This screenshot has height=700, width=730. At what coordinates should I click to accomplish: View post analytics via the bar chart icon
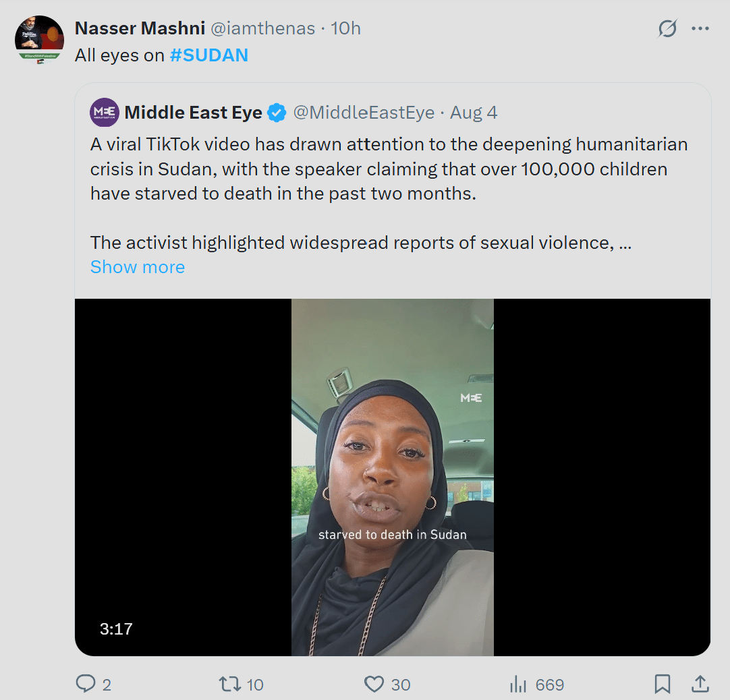518,684
